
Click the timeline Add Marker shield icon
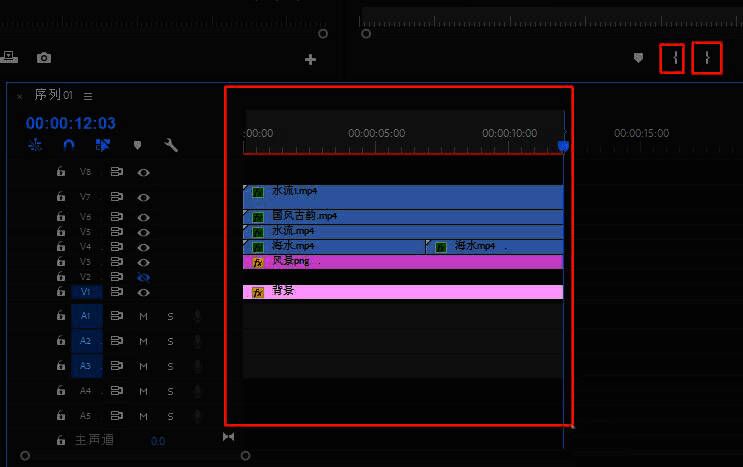(x=137, y=145)
